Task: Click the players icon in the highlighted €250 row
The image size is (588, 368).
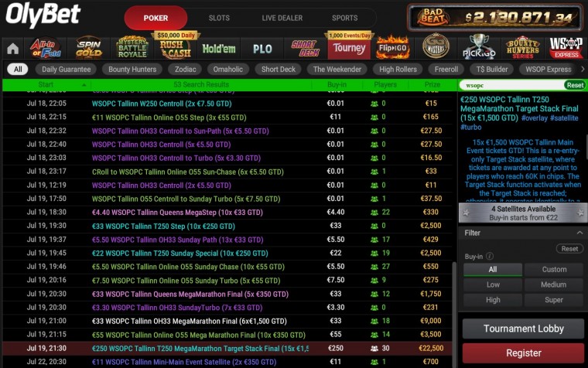Action: (374, 349)
